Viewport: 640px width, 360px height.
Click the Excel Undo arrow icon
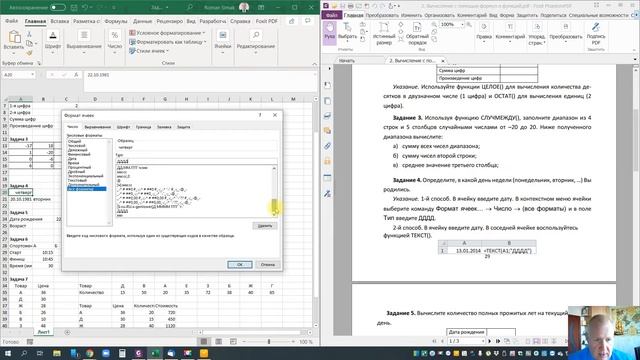tap(85, 7)
